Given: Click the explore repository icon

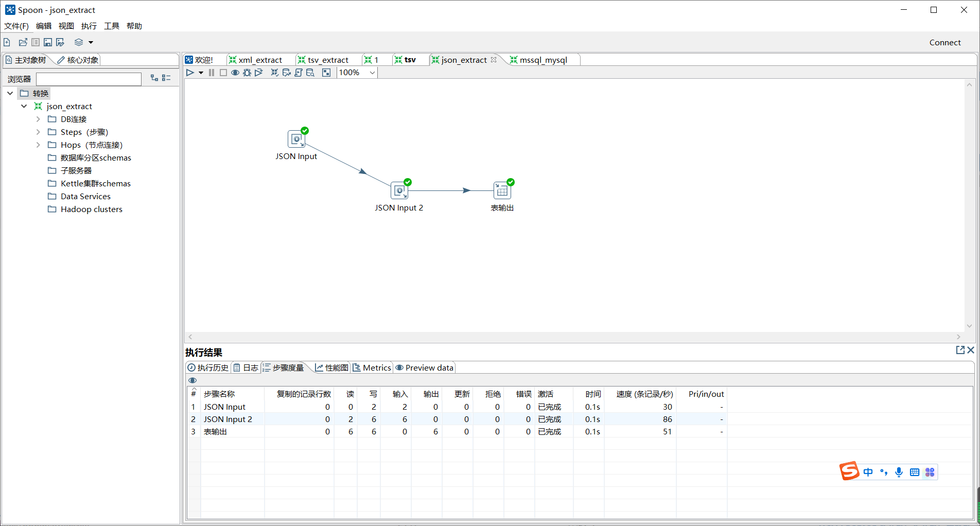Looking at the screenshot, I should click(36, 42).
